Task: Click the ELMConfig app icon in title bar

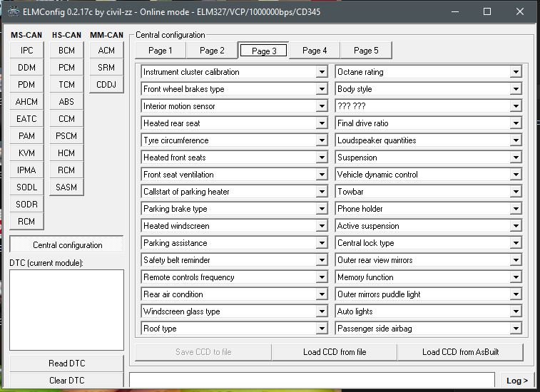Action: (x=12, y=11)
